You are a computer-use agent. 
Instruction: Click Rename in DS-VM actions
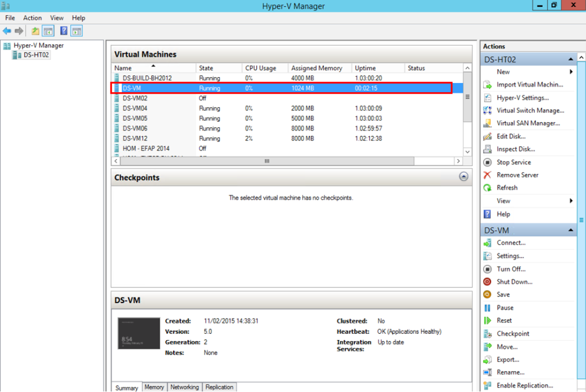[510, 372]
